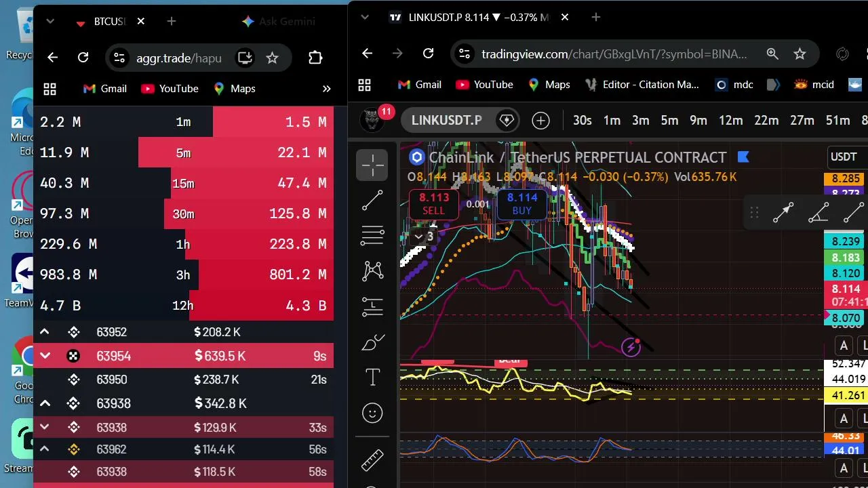Install the aggr.trade app from address bar
Screen dimensions: 868x488
pyautogui.click(x=245, y=58)
